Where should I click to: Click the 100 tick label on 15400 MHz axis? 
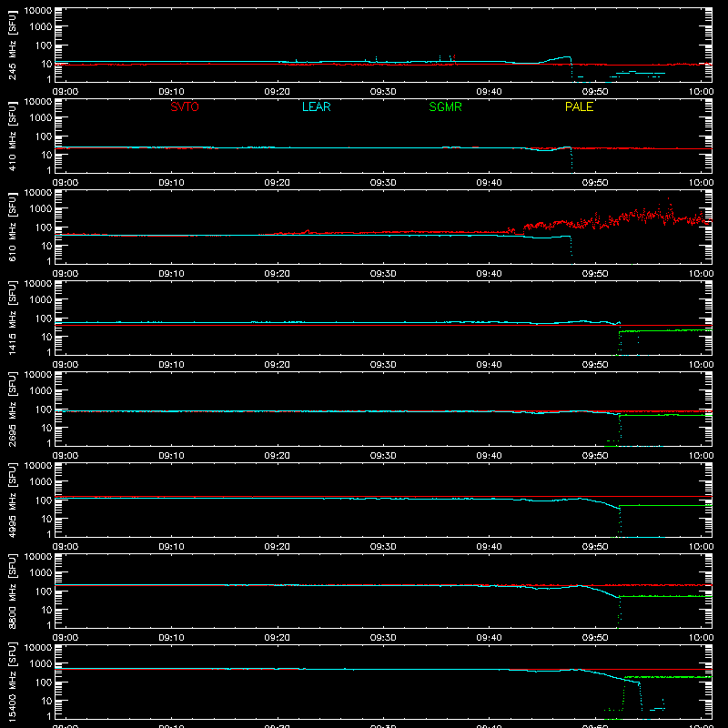[x=44, y=682]
